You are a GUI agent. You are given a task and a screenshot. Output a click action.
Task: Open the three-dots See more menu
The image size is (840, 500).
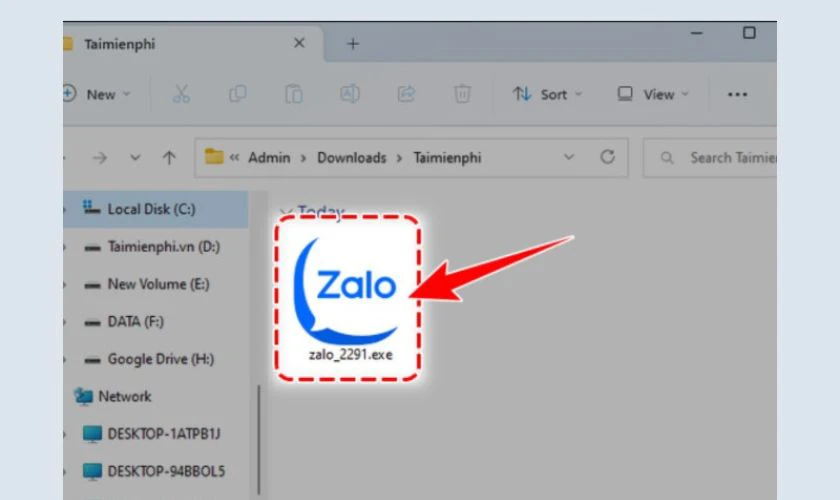pos(738,94)
